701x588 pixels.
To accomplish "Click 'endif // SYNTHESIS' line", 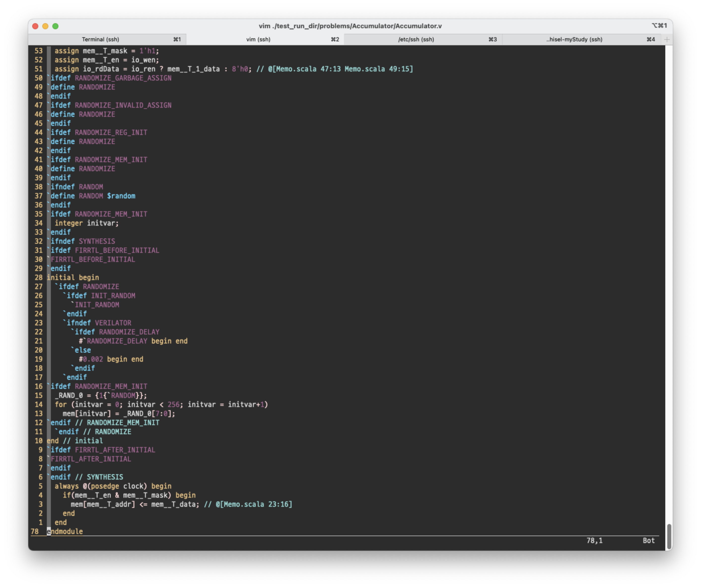I will click(85, 477).
